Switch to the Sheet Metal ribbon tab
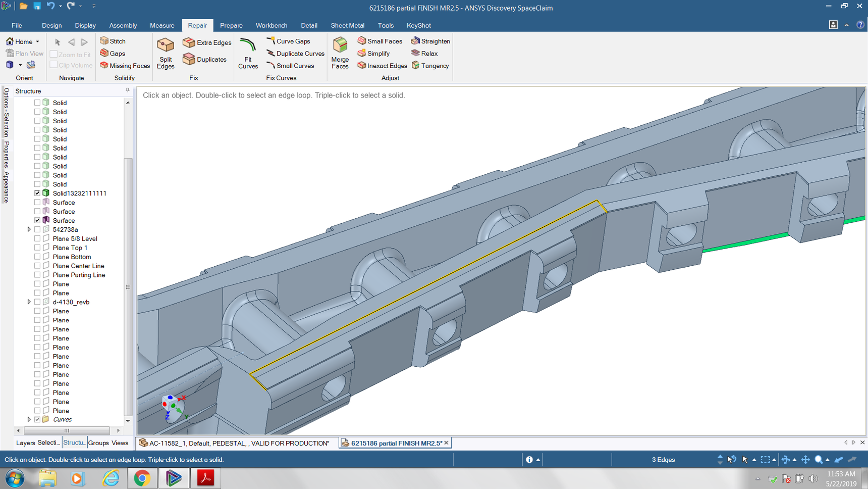 tap(347, 25)
